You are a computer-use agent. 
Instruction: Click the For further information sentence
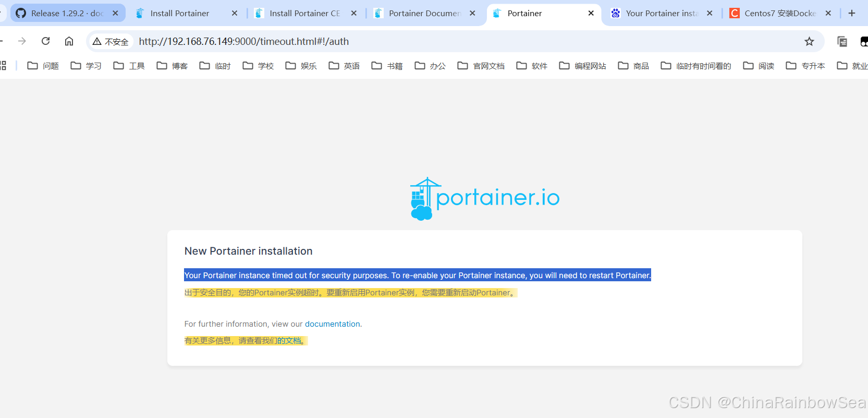tap(273, 324)
